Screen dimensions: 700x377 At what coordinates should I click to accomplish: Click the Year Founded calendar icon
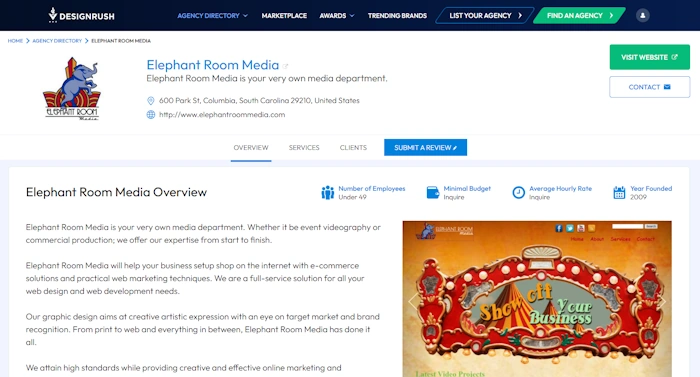pos(619,193)
